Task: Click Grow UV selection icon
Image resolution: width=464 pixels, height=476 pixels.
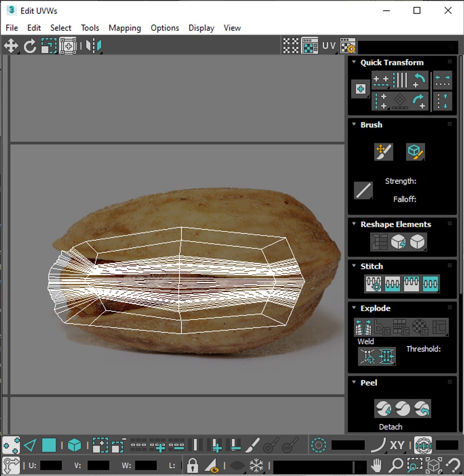Action: click(x=100, y=446)
